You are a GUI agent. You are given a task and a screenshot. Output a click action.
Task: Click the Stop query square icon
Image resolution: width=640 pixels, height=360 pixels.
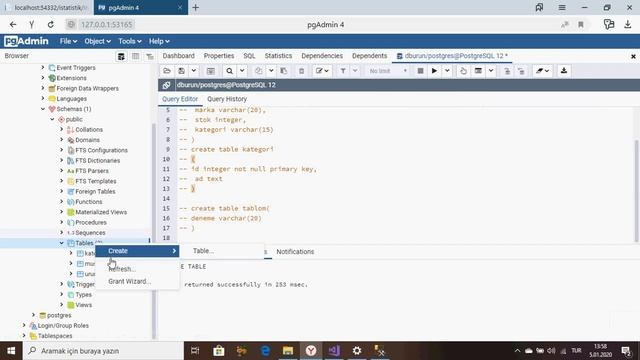pyautogui.click(x=420, y=71)
